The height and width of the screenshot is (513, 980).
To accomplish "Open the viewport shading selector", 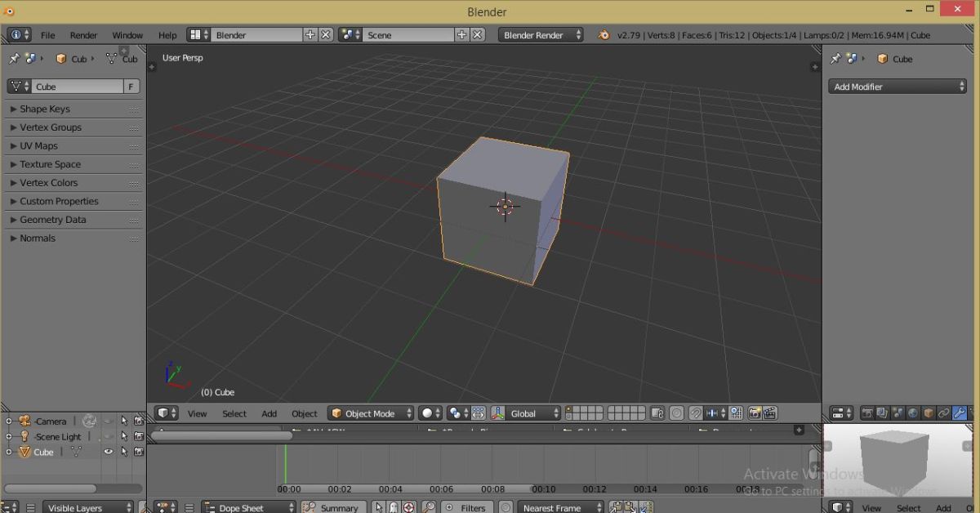I will (430, 413).
